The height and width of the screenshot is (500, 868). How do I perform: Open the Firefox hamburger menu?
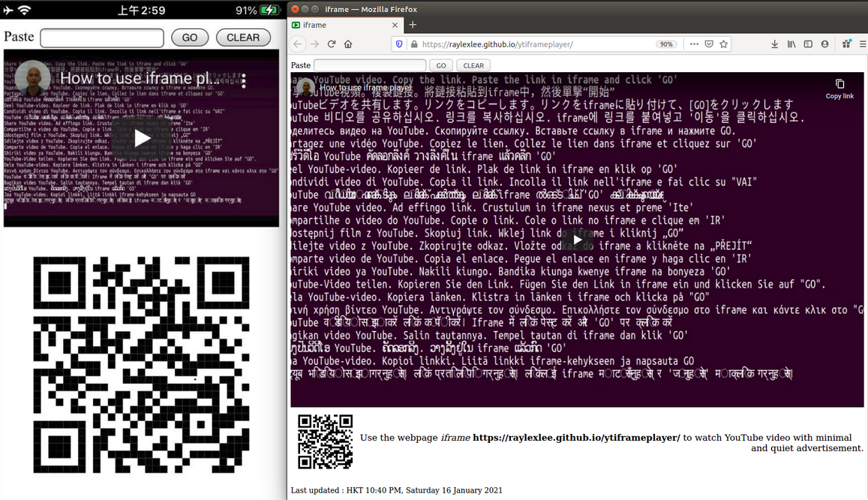863,44
